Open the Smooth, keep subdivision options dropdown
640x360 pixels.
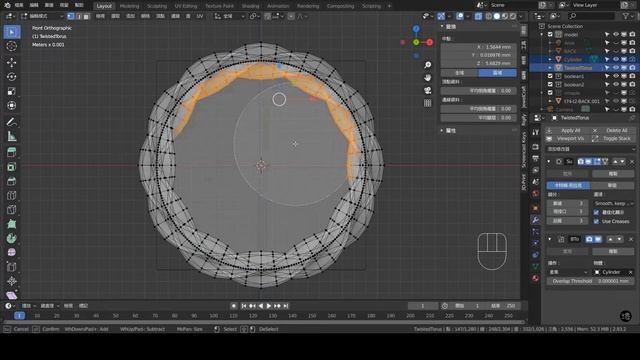click(613, 203)
